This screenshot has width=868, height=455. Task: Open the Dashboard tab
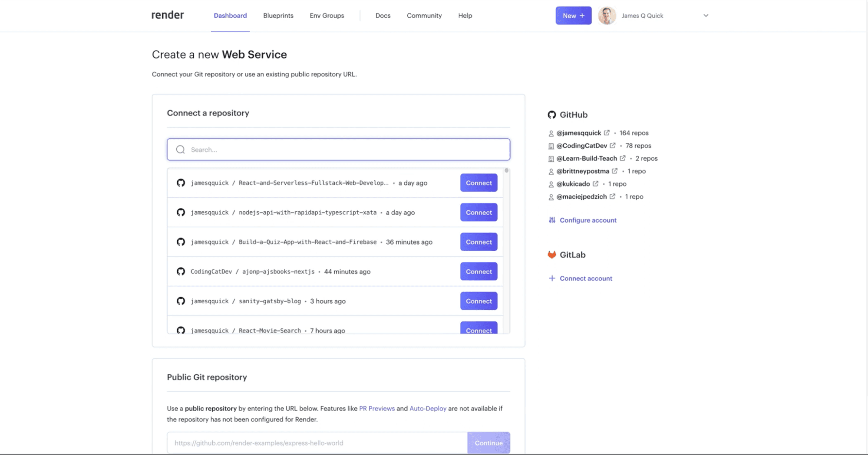[x=230, y=16]
